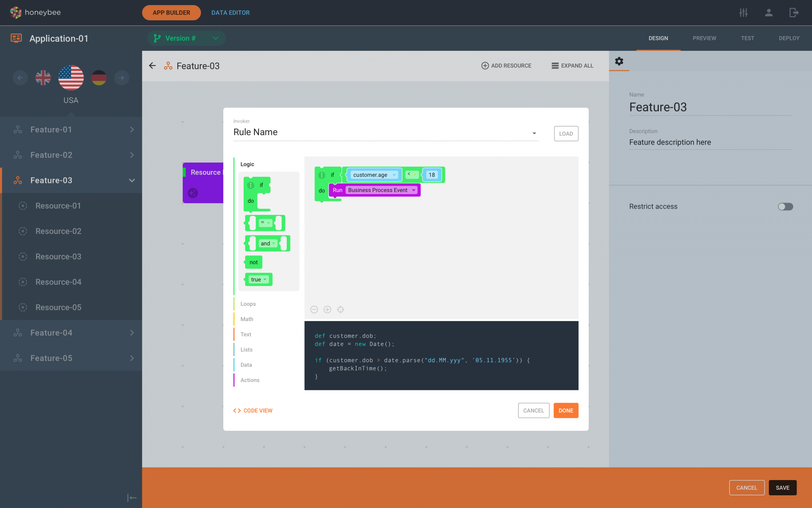Click the user profile icon

769,12
